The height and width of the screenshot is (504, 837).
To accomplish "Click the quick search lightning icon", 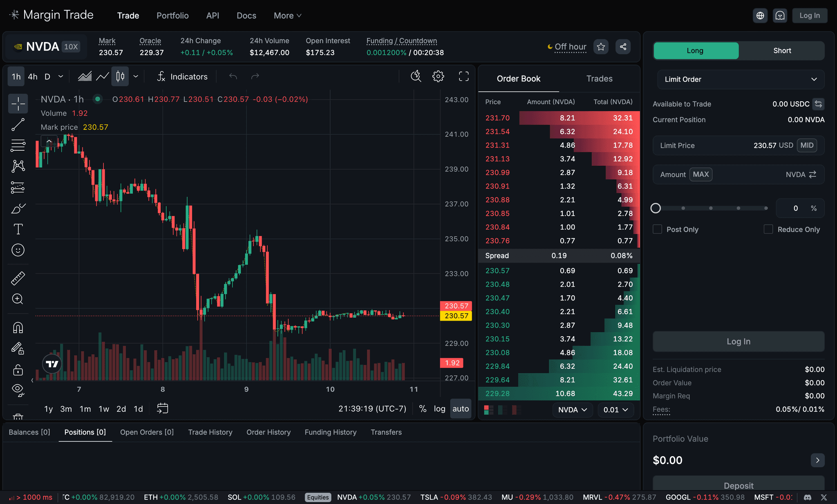I will point(416,76).
